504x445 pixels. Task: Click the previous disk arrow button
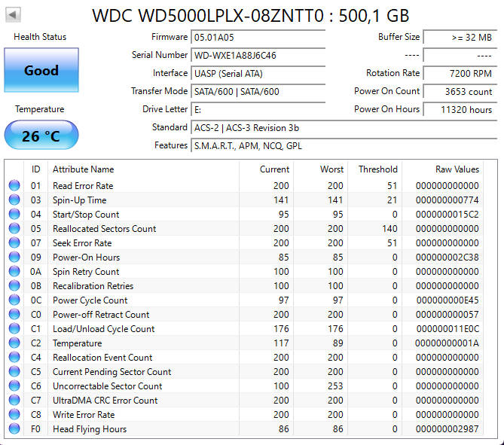point(14,14)
